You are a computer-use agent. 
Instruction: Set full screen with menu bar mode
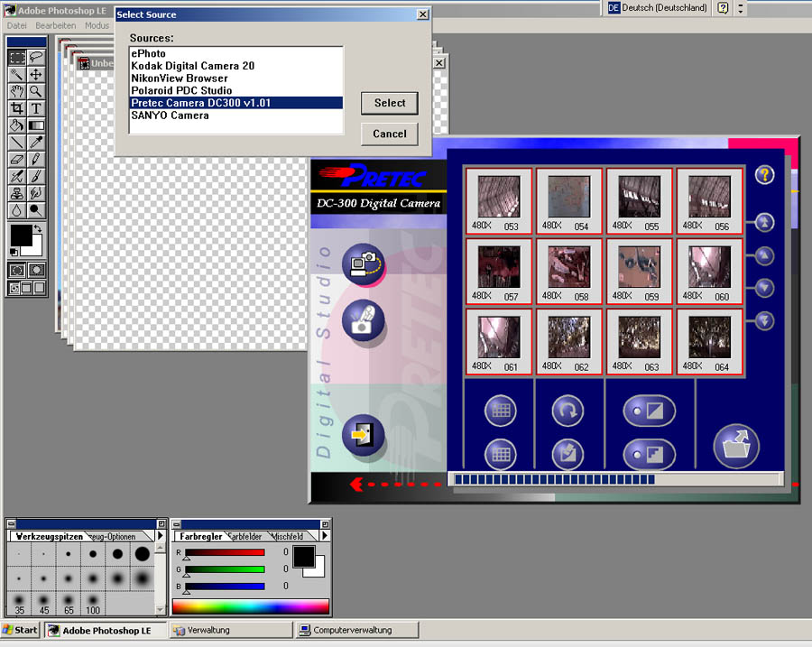[26, 288]
